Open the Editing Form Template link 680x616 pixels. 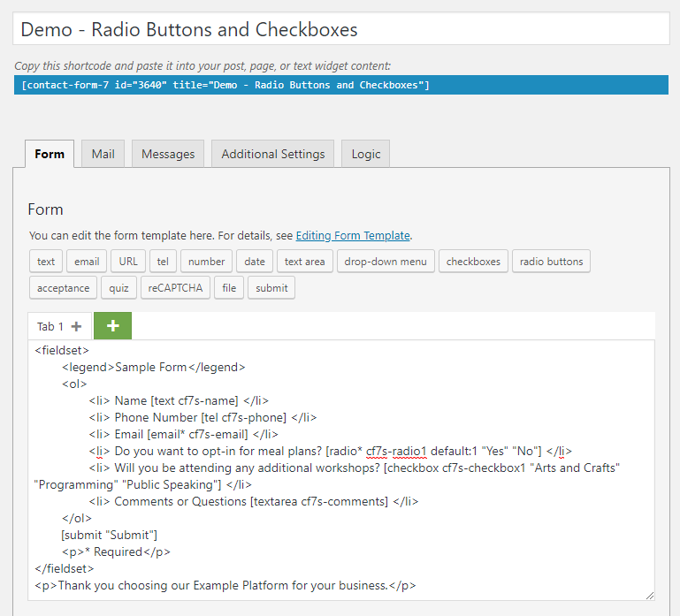353,236
